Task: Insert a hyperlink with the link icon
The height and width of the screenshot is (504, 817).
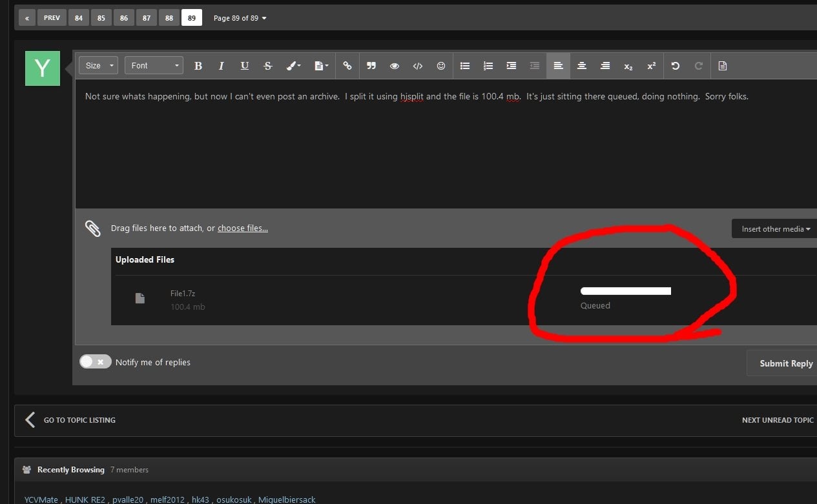Action: pyautogui.click(x=347, y=66)
